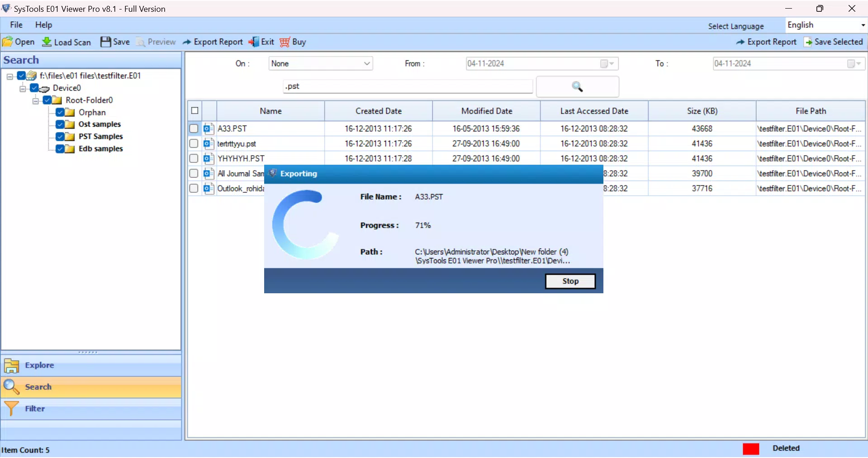Click the Save Selected icon
Viewport: 868px width, 458px height.
pyautogui.click(x=808, y=42)
